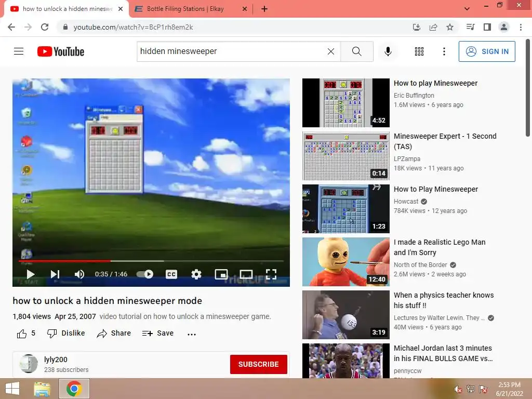The height and width of the screenshot is (399, 532).
Task: Skip to next video
Action: [55, 274]
